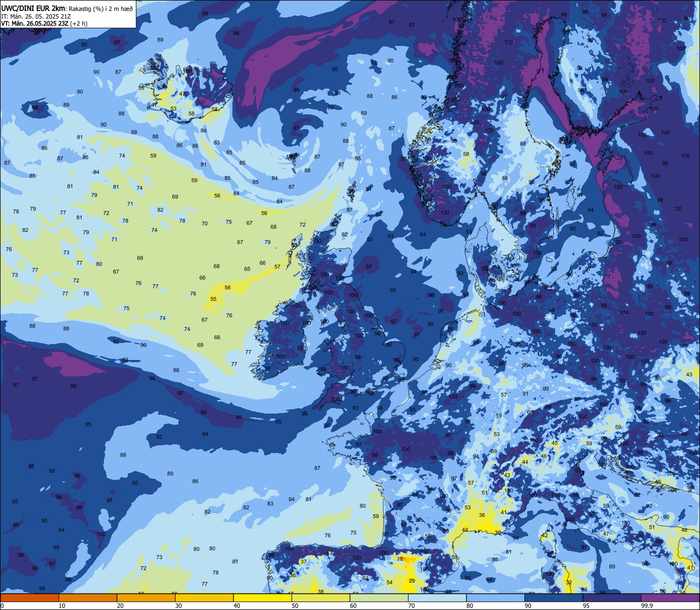This screenshot has height=610, width=700.
Task: Click the '50' tick label on legend
Action: click(295, 606)
